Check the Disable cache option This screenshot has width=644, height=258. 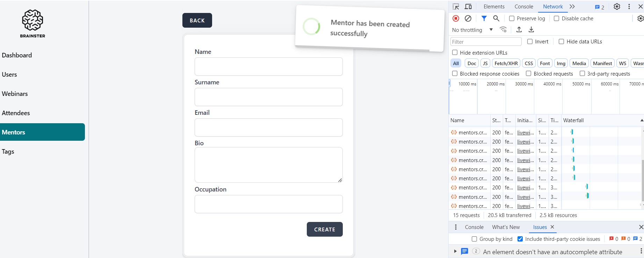click(x=557, y=19)
